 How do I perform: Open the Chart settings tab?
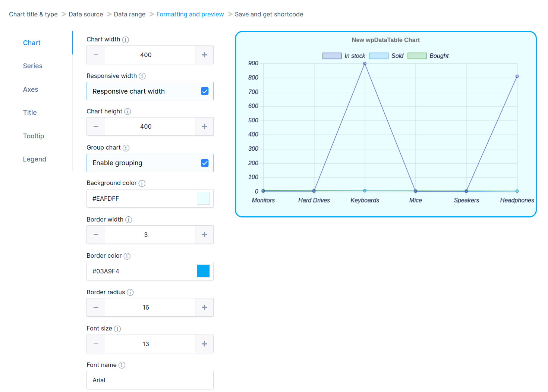coord(32,43)
